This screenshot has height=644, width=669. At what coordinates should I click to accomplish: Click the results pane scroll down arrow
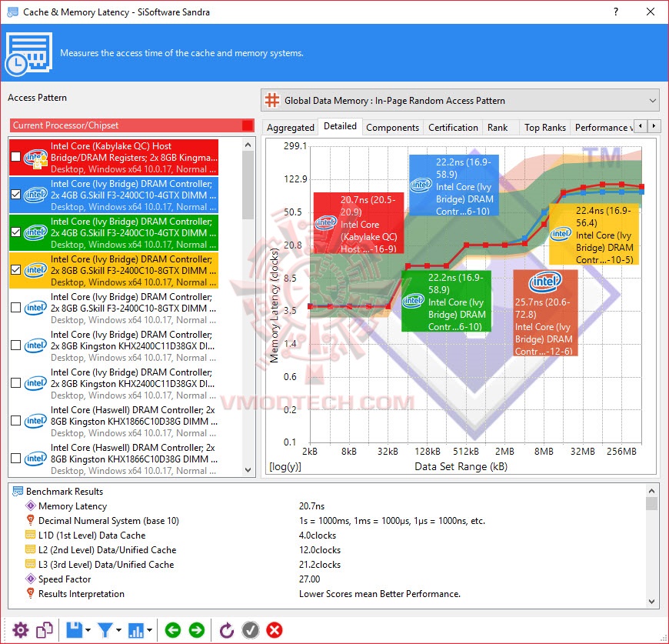pos(651,602)
